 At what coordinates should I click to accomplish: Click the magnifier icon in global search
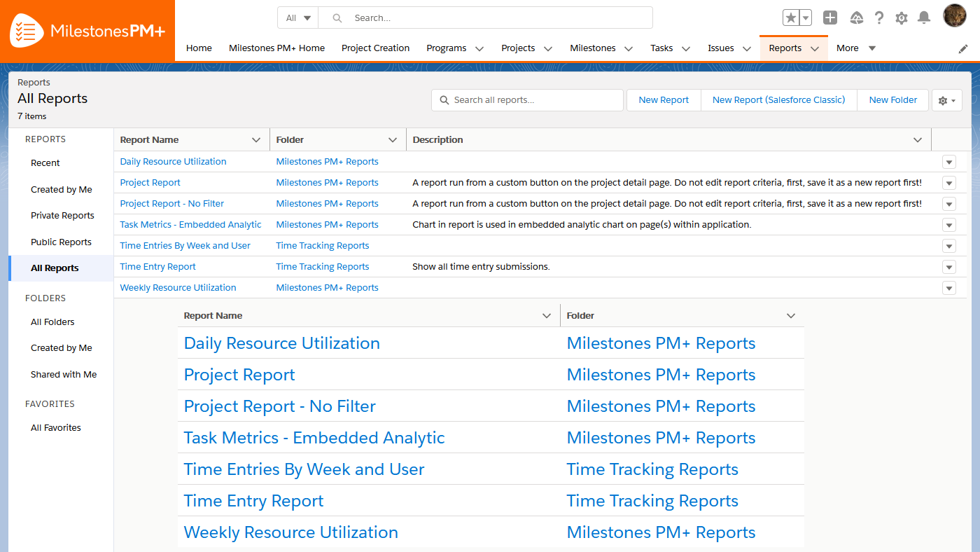coord(337,18)
